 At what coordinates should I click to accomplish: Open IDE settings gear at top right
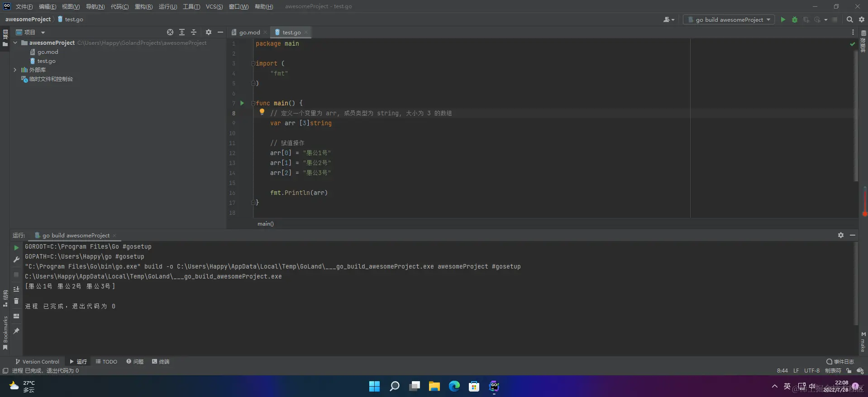tap(862, 19)
